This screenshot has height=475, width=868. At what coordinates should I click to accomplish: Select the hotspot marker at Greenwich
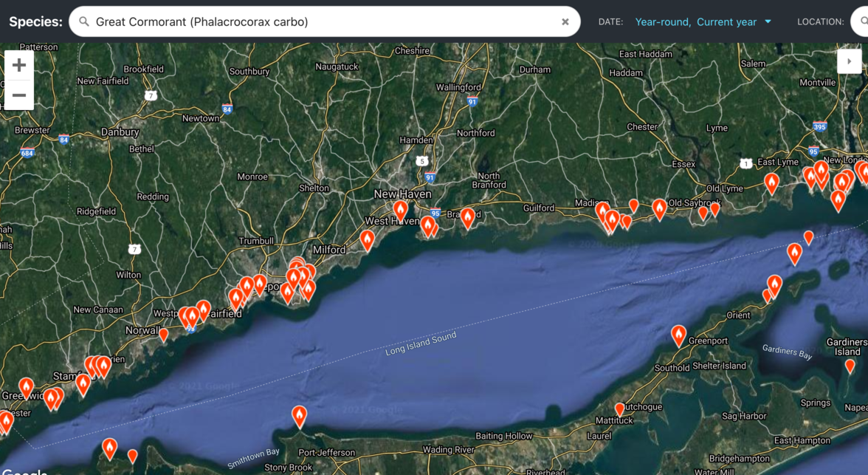[x=26, y=387]
